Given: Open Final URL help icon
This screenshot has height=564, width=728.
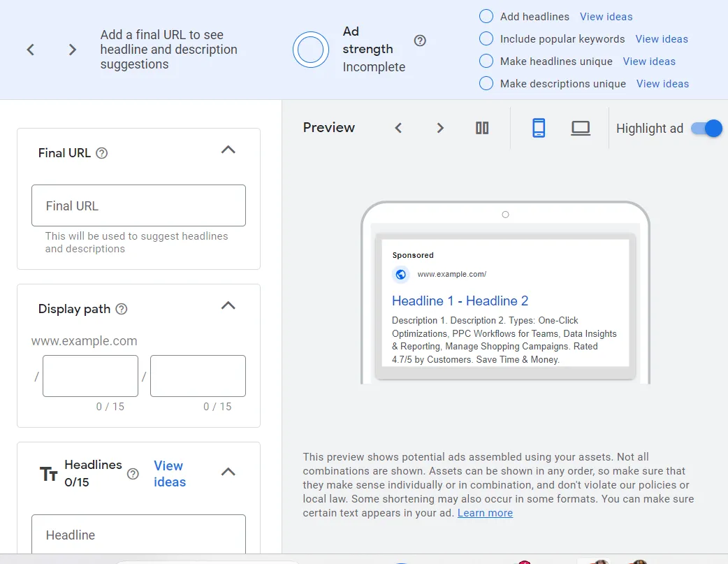Looking at the screenshot, I should coord(102,153).
